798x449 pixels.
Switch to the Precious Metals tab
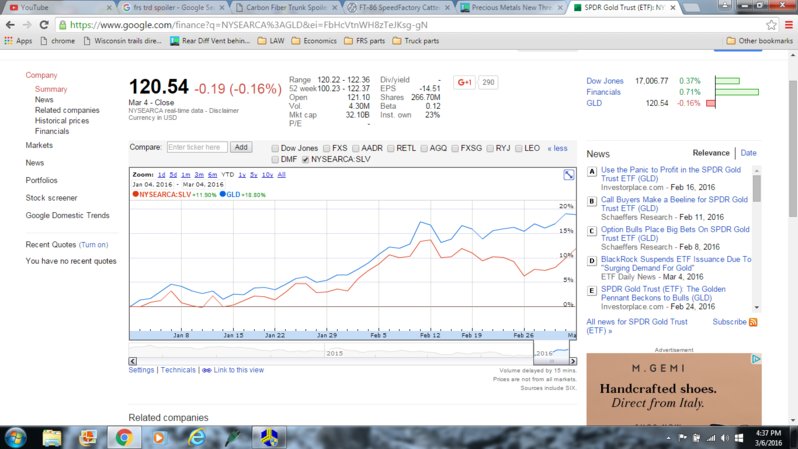[x=512, y=8]
